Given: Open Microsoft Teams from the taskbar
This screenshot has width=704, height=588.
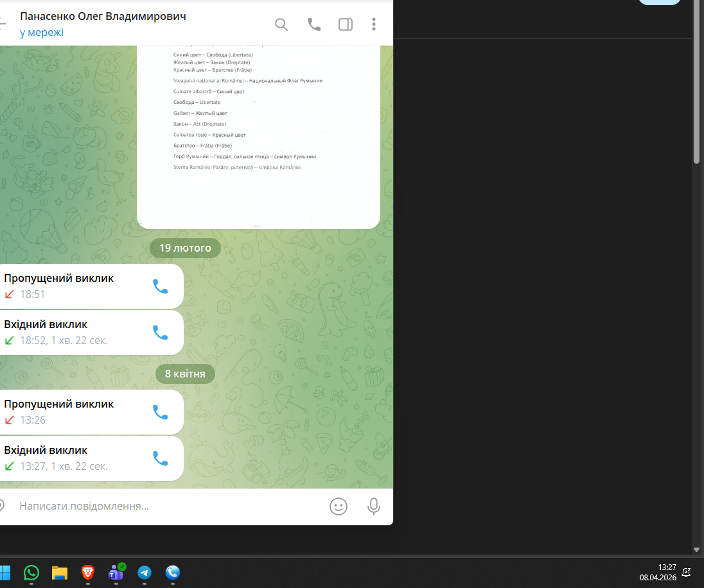Looking at the screenshot, I should tap(116, 573).
